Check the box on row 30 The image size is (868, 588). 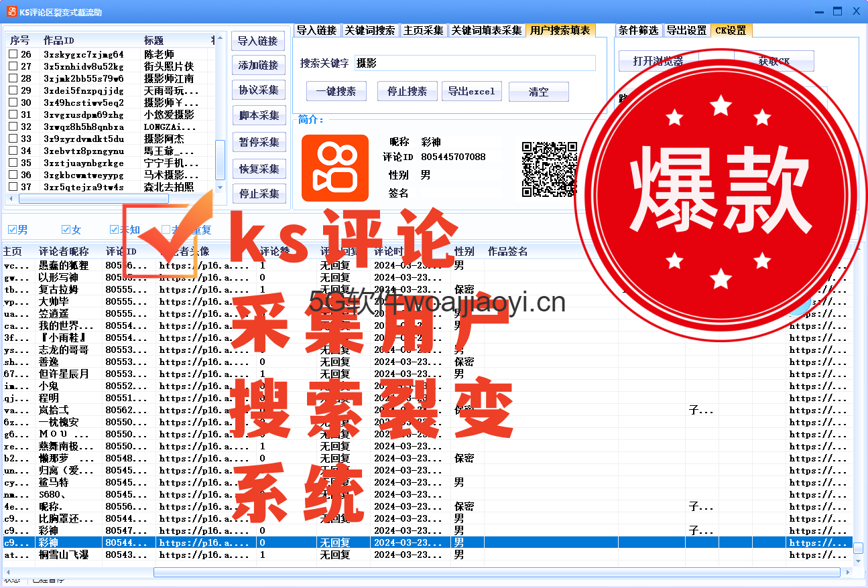pos(13,102)
